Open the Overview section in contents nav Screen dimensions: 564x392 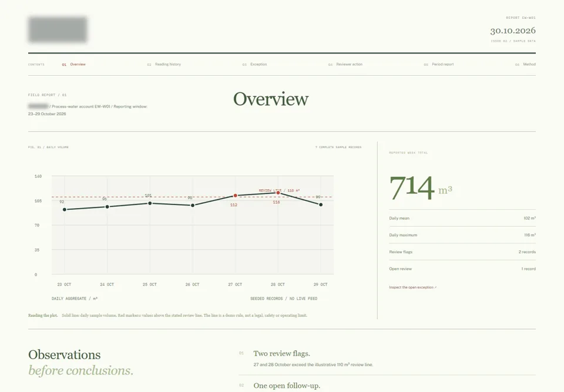[74, 65]
